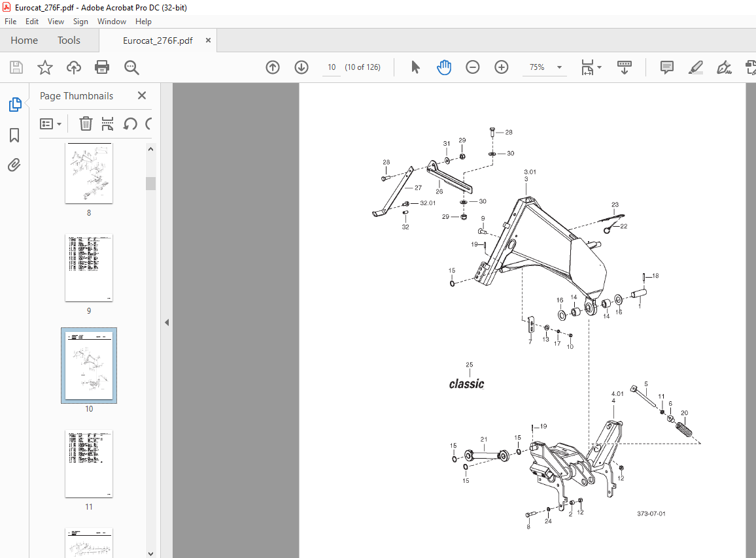The height and width of the screenshot is (558, 756).
Task: Close the Eurocat_276F.pdf tab
Action: point(208,41)
